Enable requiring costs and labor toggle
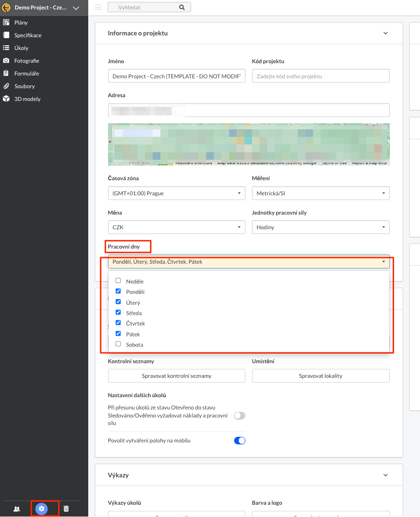420x517 pixels. tap(240, 416)
